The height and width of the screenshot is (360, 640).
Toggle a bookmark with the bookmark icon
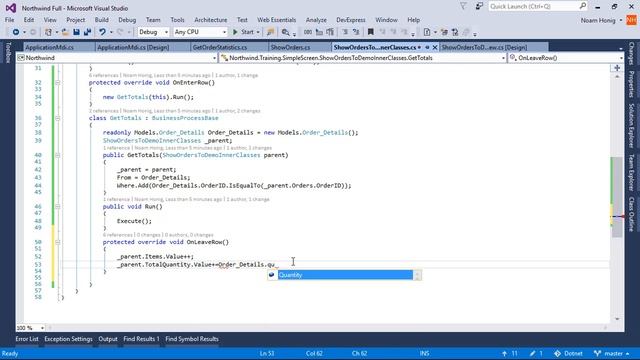[x=371, y=32]
